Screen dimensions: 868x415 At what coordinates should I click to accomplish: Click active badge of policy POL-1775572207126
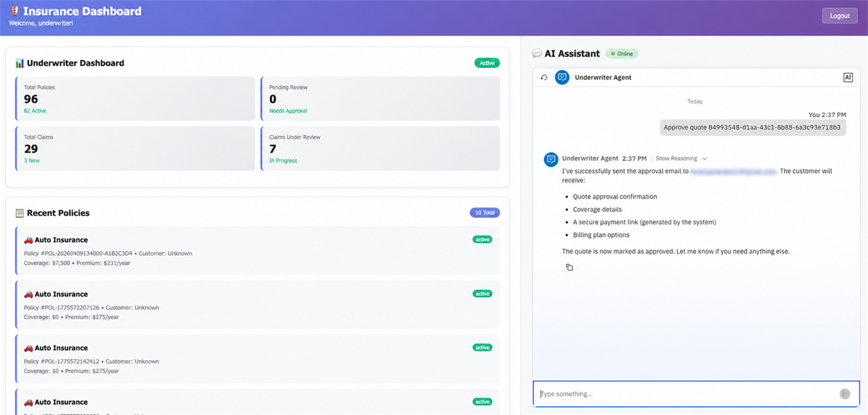pos(482,294)
